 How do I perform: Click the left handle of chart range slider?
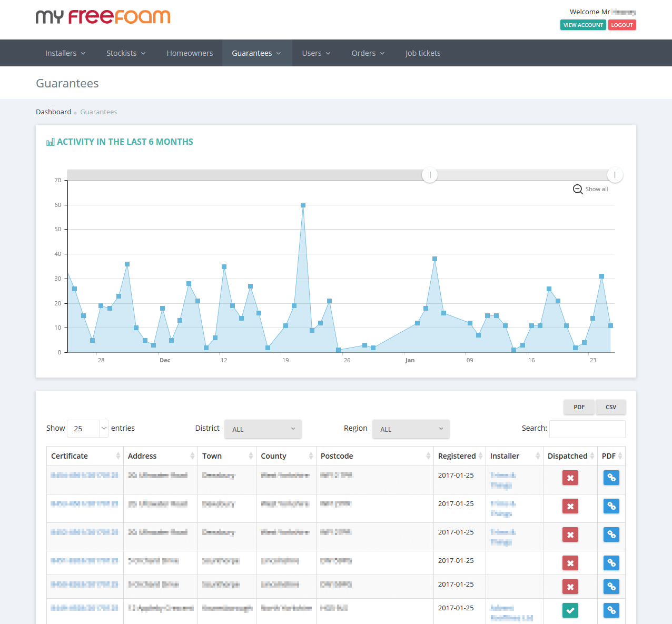tap(430, 175)
